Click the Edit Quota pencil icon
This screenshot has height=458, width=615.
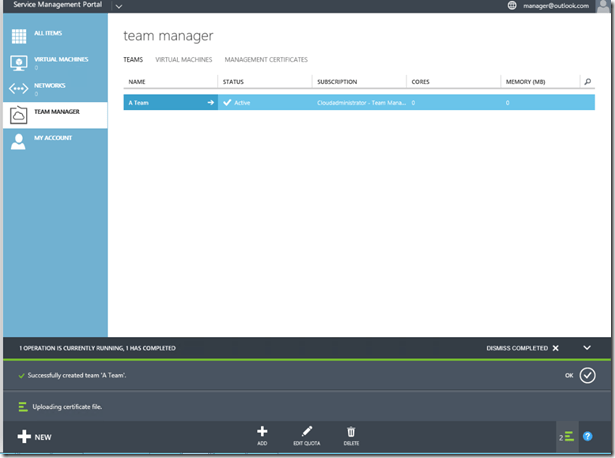coord(307,431)
